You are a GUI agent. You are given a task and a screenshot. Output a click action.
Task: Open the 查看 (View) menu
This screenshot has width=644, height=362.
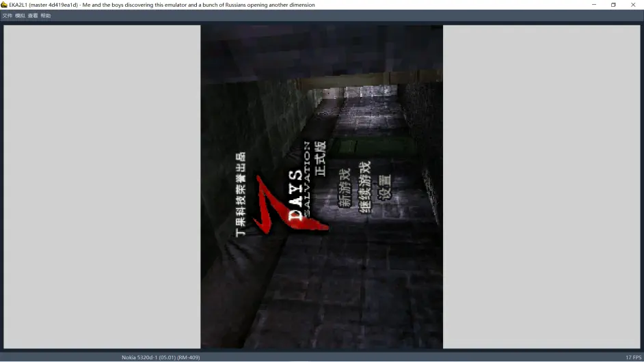33,16
